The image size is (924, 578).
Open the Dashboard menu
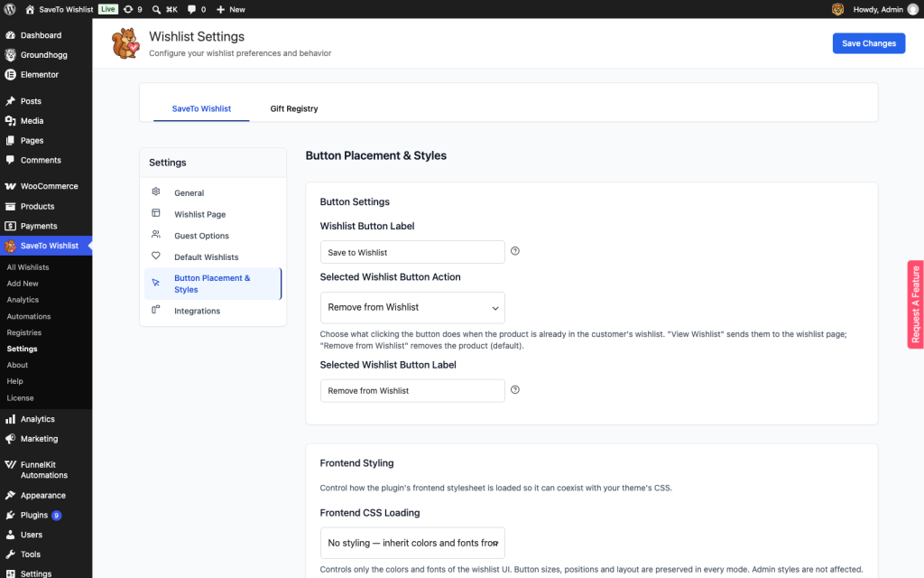46,35
